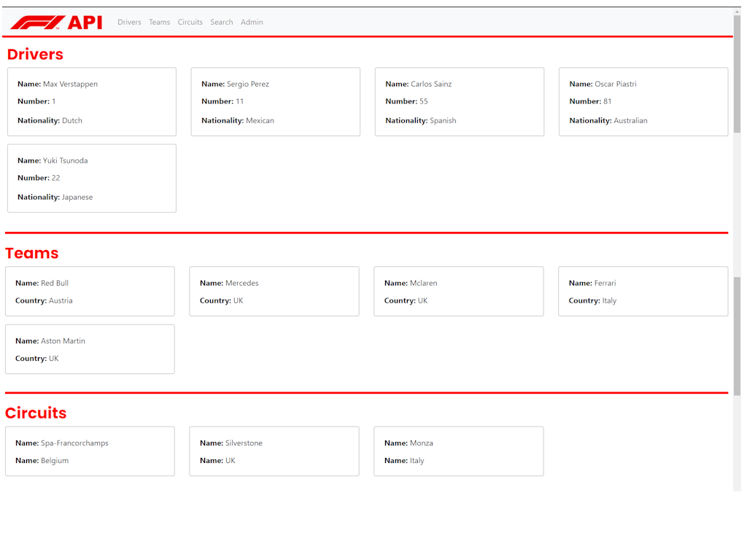The height and width of the screenshot is (560, 747).
Task: Click the Aston Martin team card
Action: pos(90,349)
